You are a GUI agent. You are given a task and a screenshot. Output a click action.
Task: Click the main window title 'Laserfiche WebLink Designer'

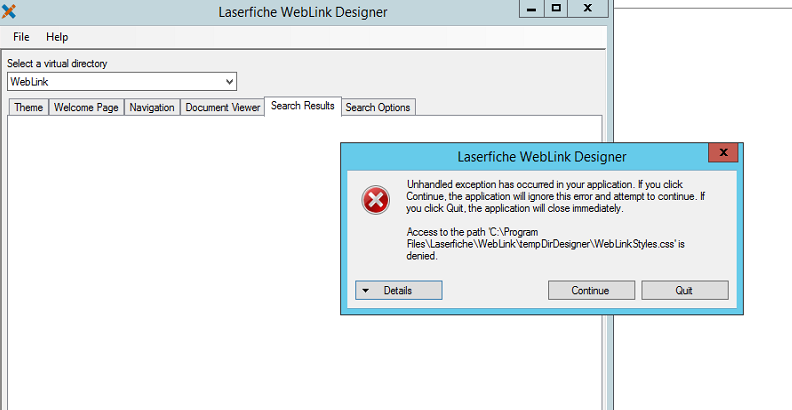pyautogui.click(x=303, y=12)
